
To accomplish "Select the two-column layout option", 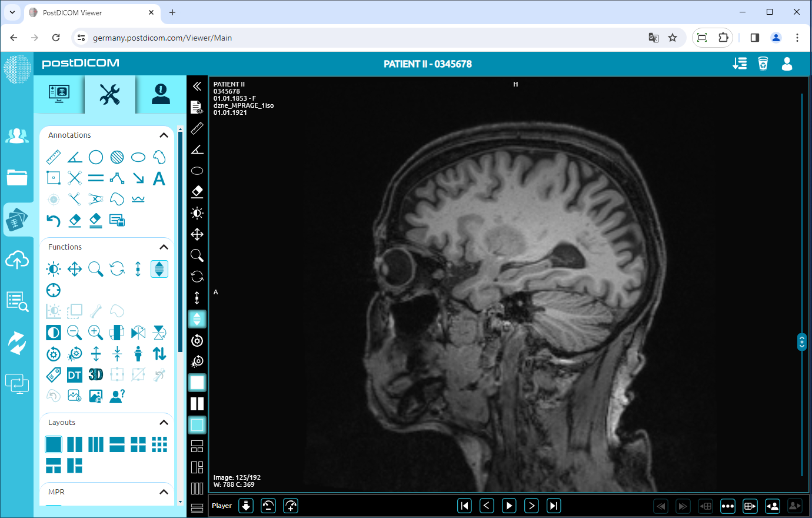I will [x=75, y=444].
